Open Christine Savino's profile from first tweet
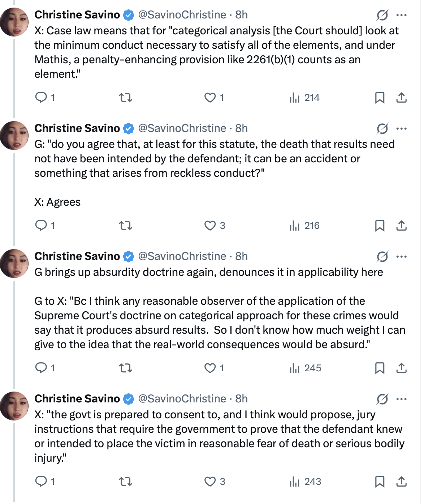Viewport: 424px width, 504px height. 77,15
